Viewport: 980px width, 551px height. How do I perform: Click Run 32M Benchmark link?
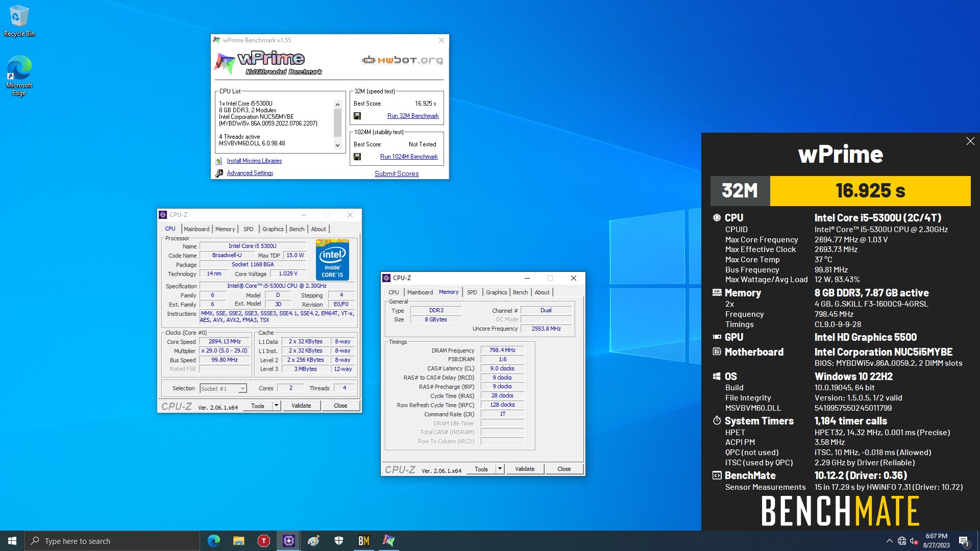pyautogui.click(x=413, y=116)
